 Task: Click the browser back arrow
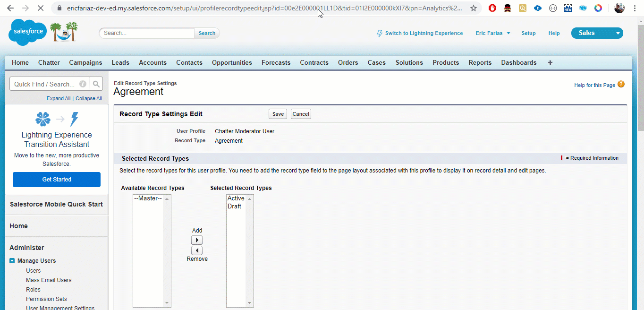tap(10, 8)
